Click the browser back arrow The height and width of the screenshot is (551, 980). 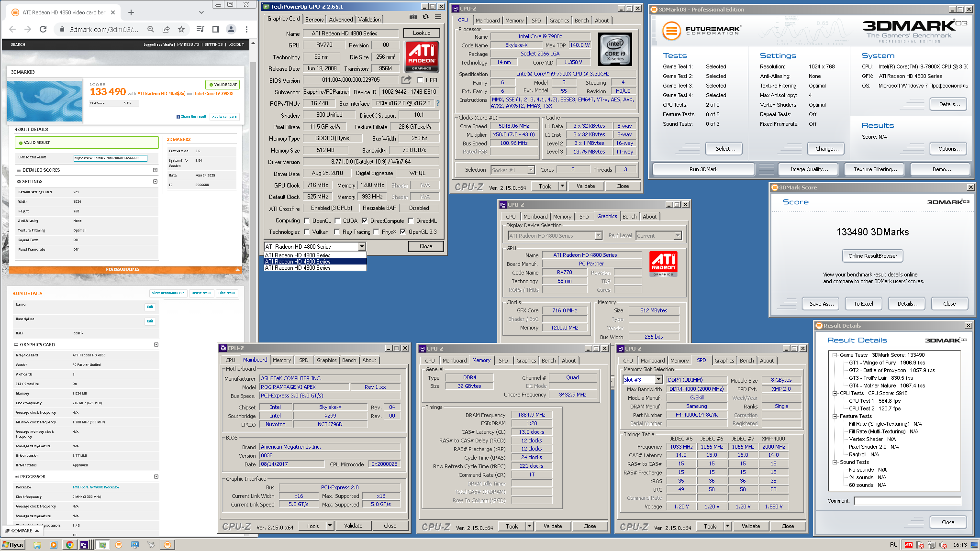[x=12, y=29]
